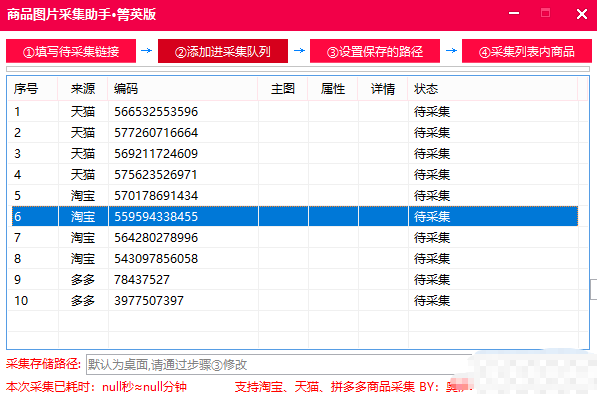Click the 详情 column header
Viewport: 597px width, 394px height.
pyautogui.click(x=383, y=89)
